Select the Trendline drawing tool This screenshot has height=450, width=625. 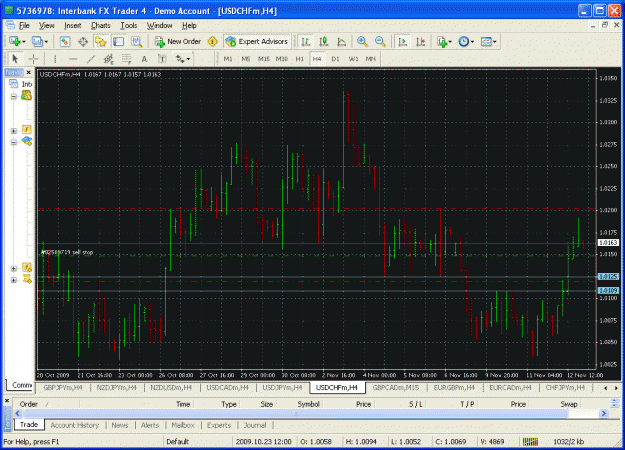[x=91, y=59]
